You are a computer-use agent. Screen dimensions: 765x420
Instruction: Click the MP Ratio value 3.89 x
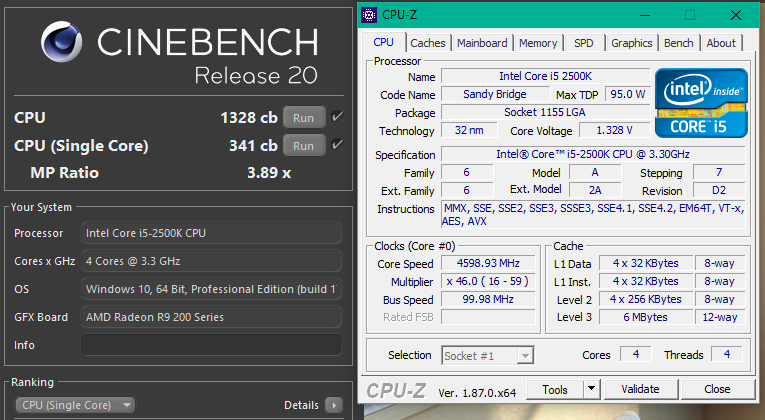pos(269,173)
